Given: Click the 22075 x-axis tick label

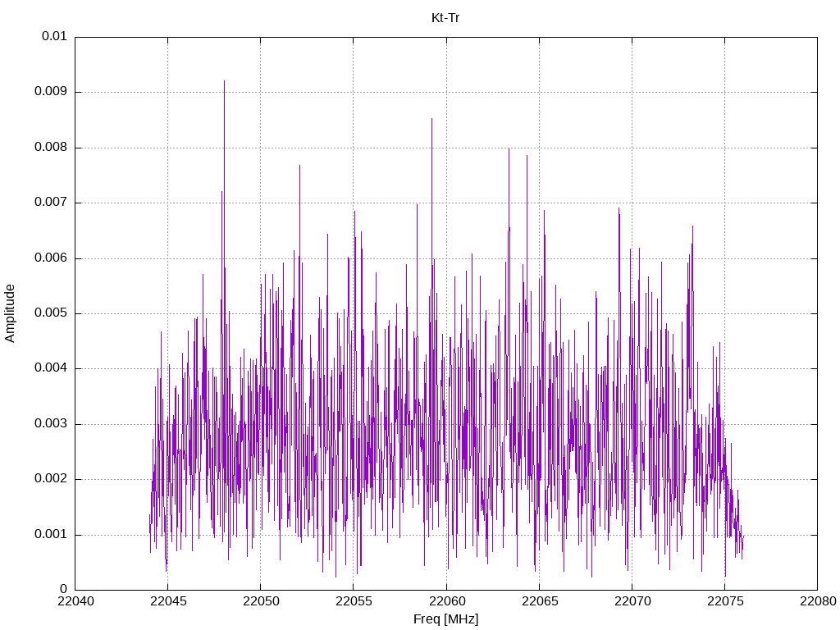Looking at the screenshot, I should click(725, 601).
